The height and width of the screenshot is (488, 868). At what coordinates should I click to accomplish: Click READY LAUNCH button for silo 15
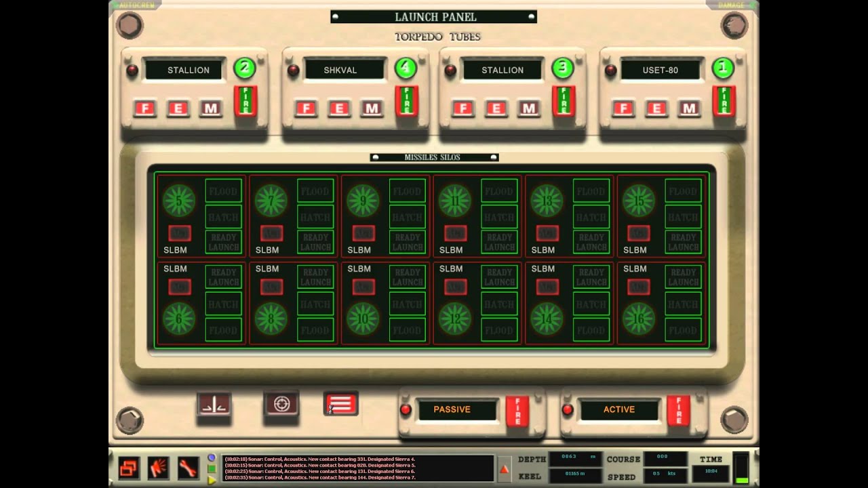(x=684, y=242)
